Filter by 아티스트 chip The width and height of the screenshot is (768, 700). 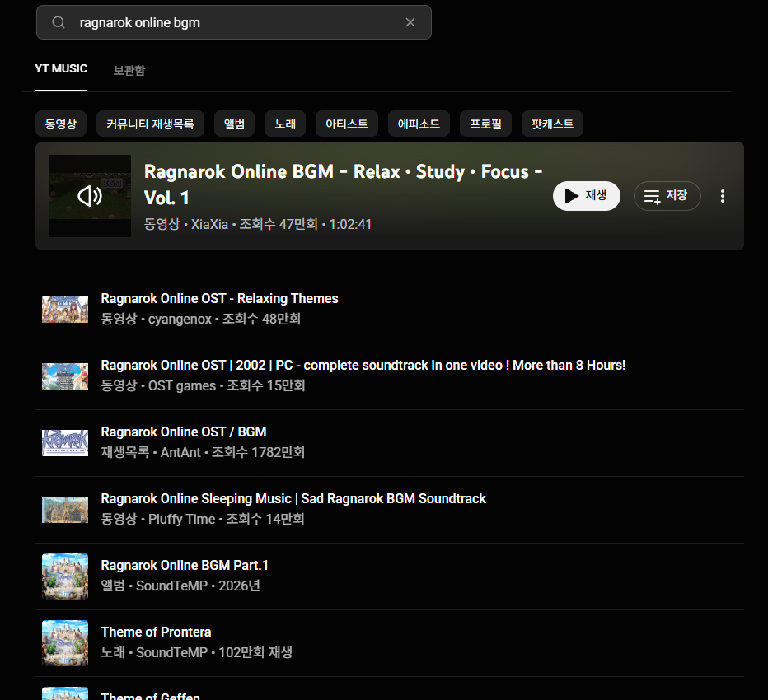tap(346, 124)
